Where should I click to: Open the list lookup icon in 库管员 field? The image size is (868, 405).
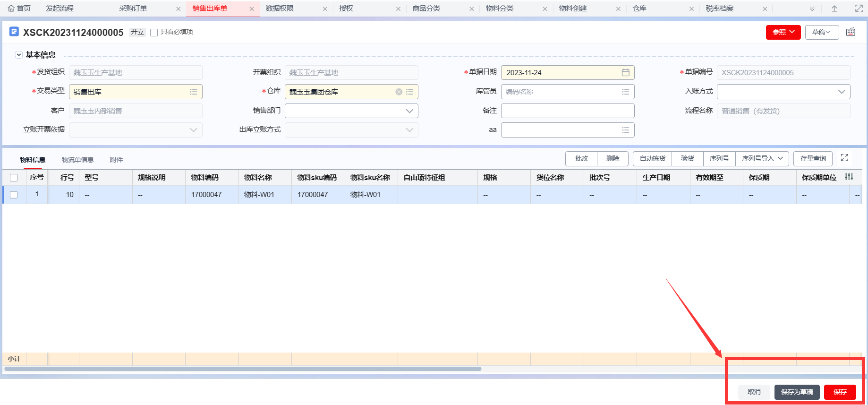(625, 92)
